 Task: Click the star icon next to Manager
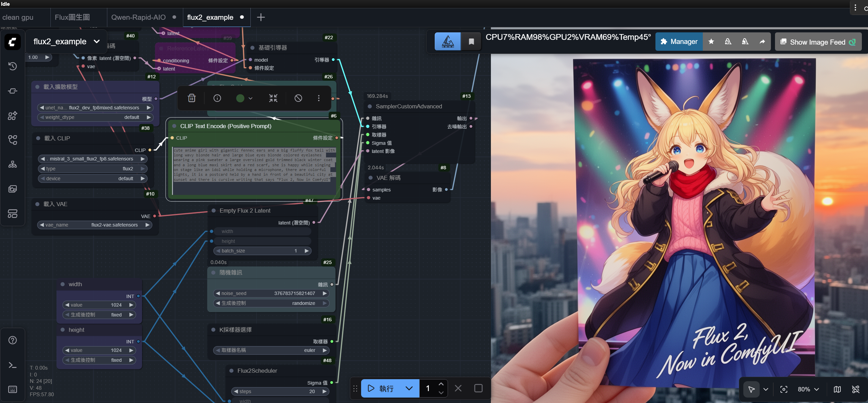[x=711, y=42]
